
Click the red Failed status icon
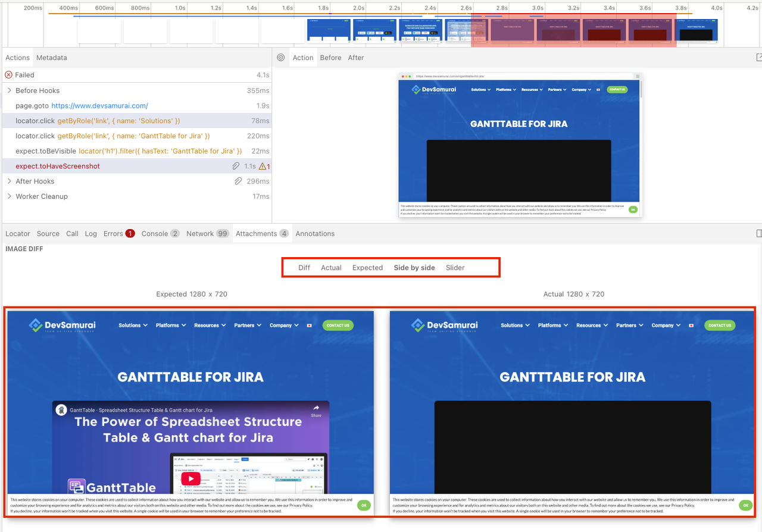(x=8, y=75)
